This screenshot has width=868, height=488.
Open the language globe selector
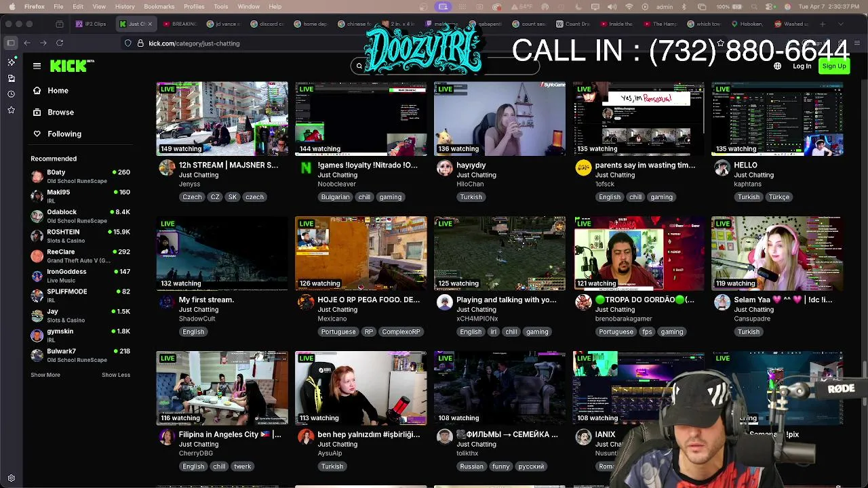tap(777, 66)
